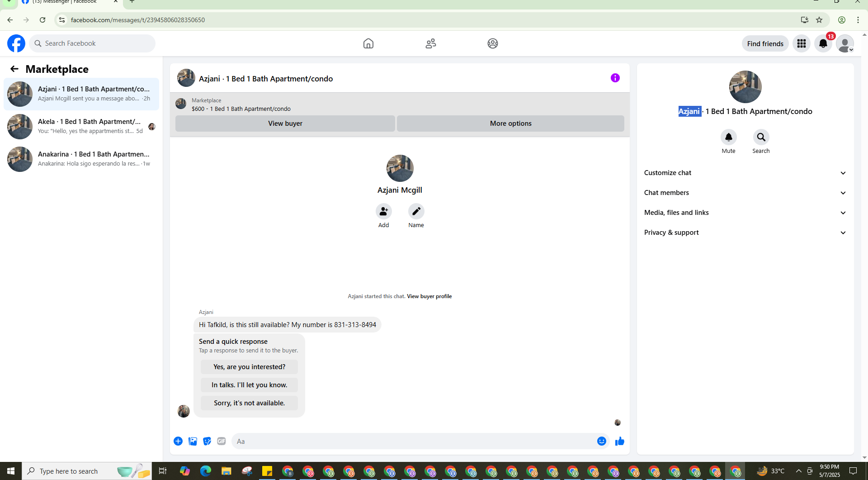Open Task View on the taskbar

point(162,471)
